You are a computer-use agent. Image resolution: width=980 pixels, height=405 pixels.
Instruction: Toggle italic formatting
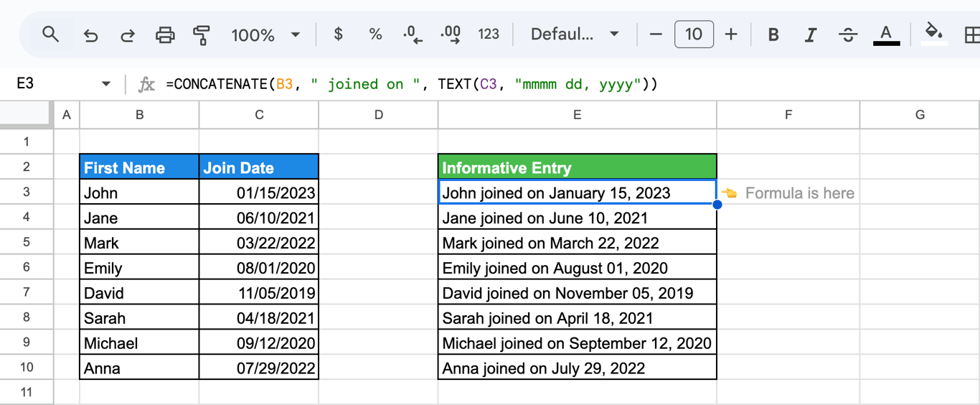pos(811,34)
